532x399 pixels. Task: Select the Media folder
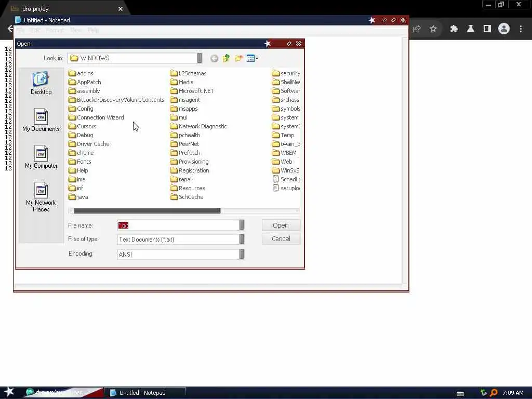pyautogui.click(x=182, y=82)
